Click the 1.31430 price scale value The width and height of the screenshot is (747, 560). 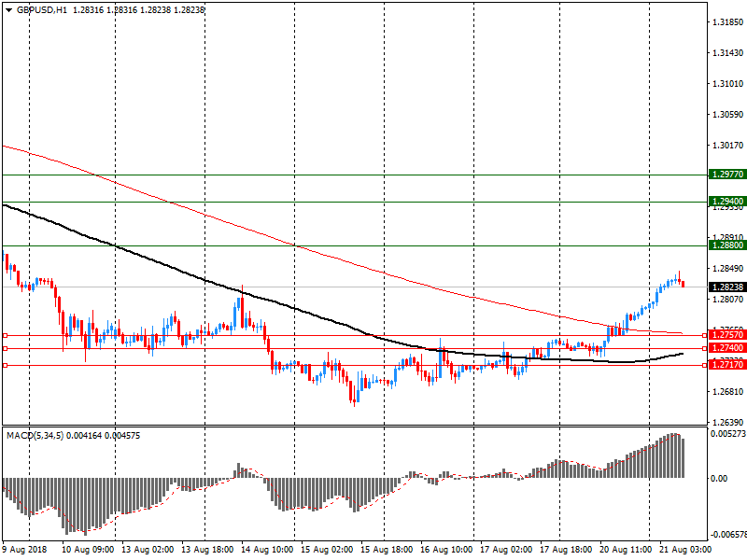pos(727,53)
